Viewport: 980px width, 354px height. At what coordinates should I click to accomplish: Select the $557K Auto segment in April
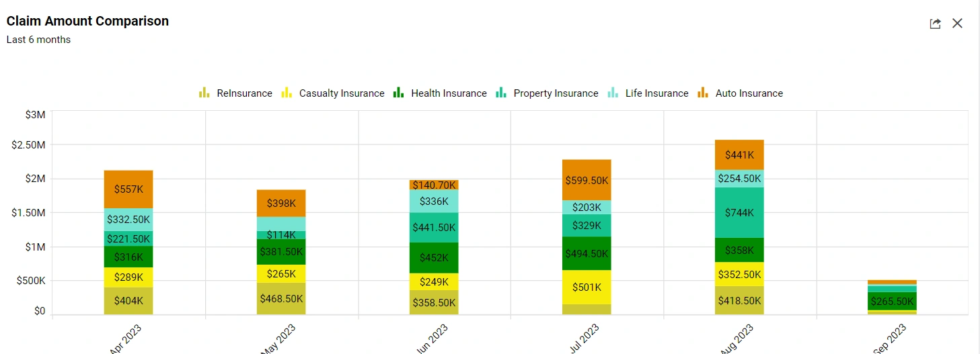coord(128,189)
